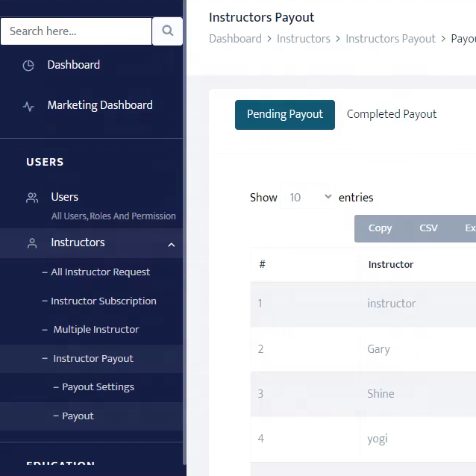476x476 pixels.
Task: Click the Copy export button
Action: [x=380, y=228]
